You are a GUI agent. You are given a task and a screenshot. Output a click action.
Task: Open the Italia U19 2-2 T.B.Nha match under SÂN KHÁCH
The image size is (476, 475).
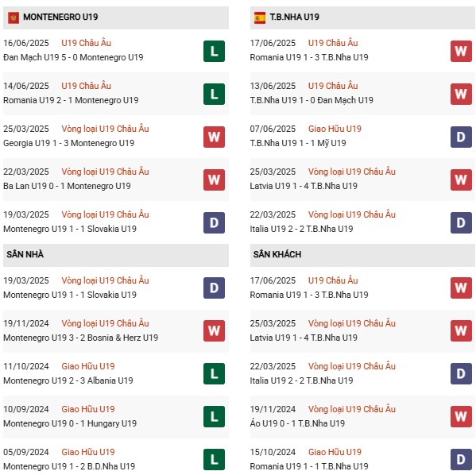coord(301,380)
